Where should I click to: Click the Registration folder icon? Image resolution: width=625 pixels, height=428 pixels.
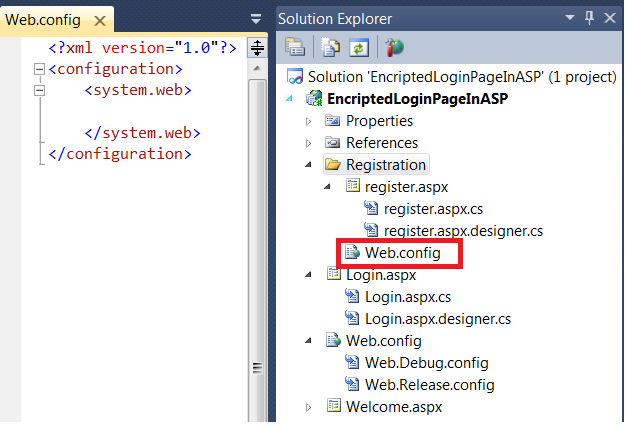pos(332,164)
